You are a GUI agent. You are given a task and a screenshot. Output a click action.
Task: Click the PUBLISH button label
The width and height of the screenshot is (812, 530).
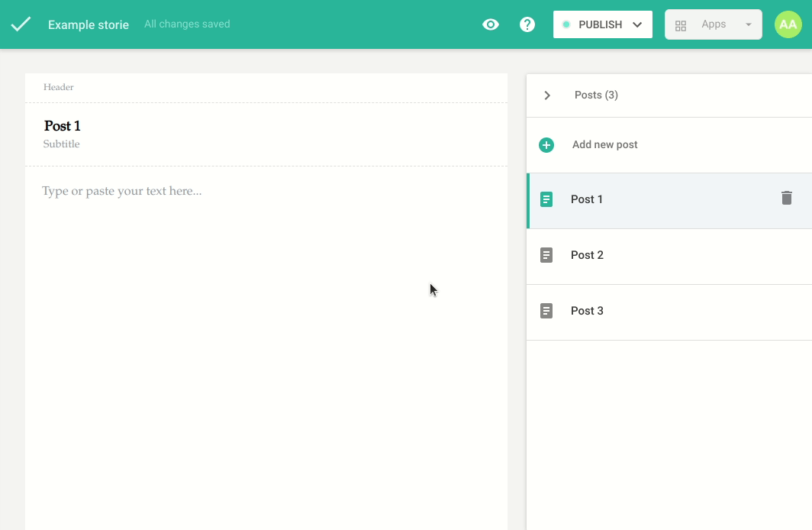[600, 24]
